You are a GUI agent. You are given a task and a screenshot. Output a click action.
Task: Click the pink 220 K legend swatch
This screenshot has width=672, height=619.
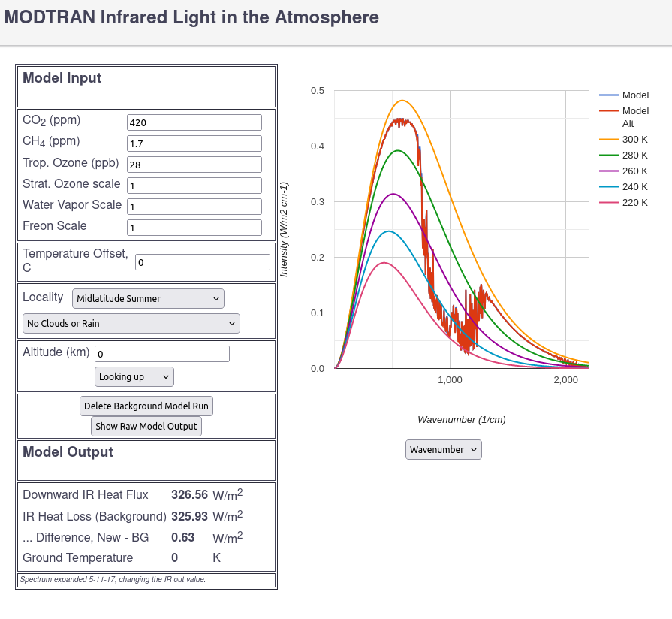click(609, 203)
